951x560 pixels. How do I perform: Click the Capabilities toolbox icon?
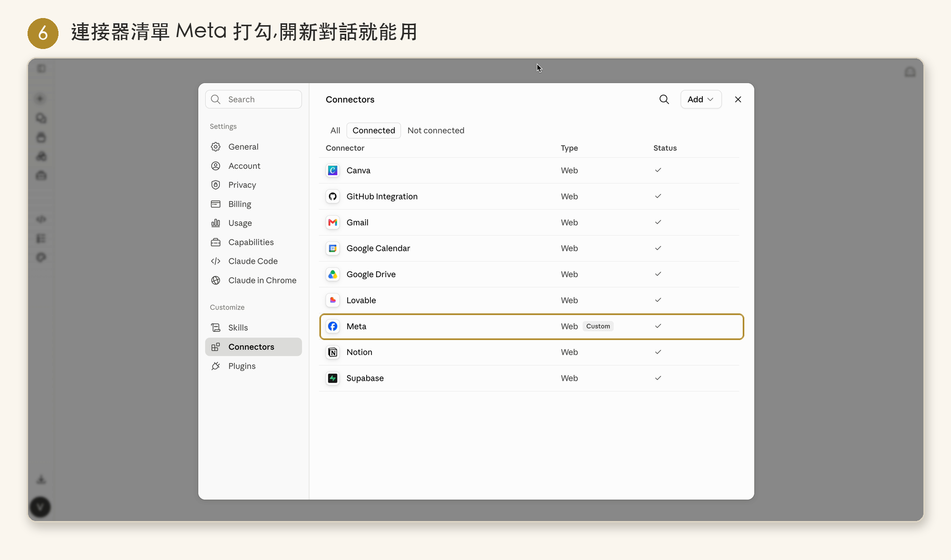pos(216,242)
